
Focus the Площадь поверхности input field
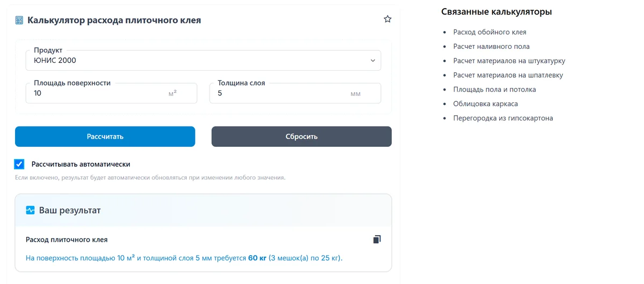coord(99,93)
